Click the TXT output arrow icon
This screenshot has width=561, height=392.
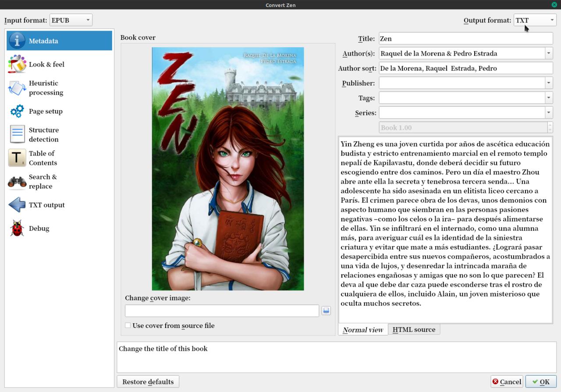pyautogui.click(x=17, y=205)
